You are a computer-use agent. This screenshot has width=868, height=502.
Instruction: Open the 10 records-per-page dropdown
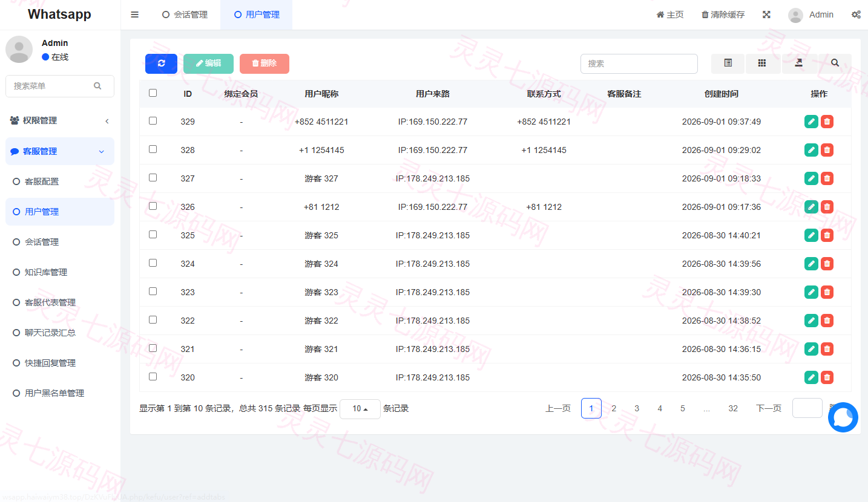click(x=360, y=409)
